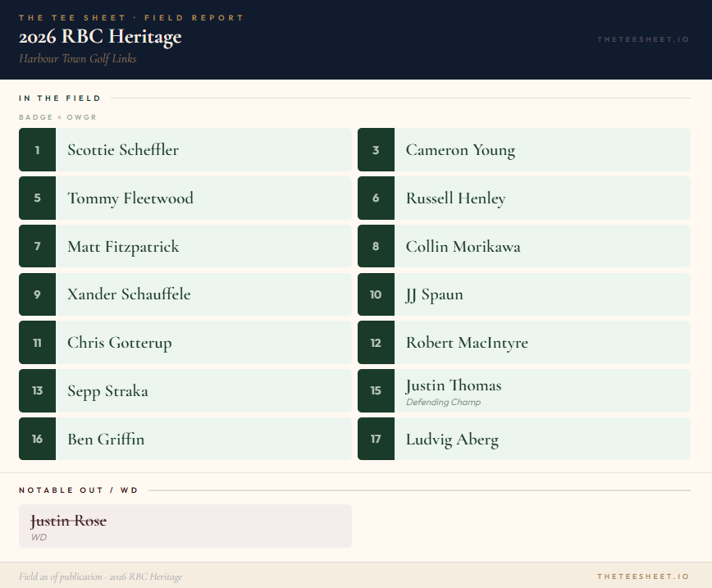This screenshot has width=712, height=588.
Task: Click the WD status under Justin Rose
Action: coord(39,537)
